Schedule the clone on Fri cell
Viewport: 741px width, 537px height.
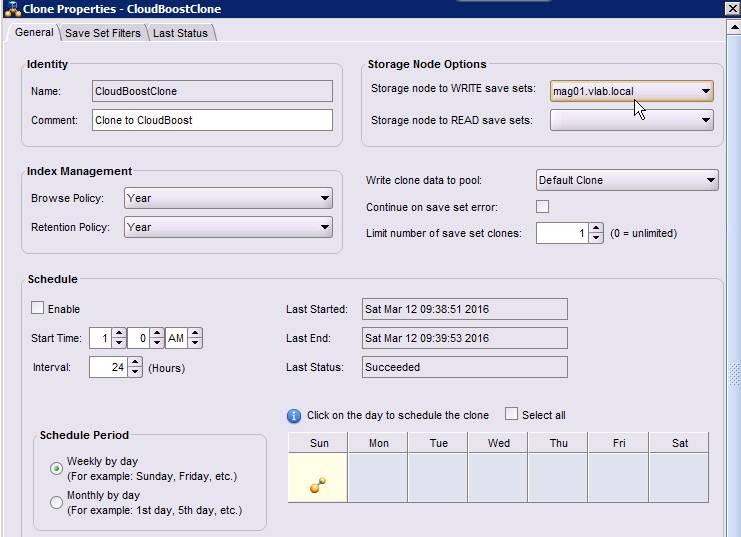click(618, 477)
